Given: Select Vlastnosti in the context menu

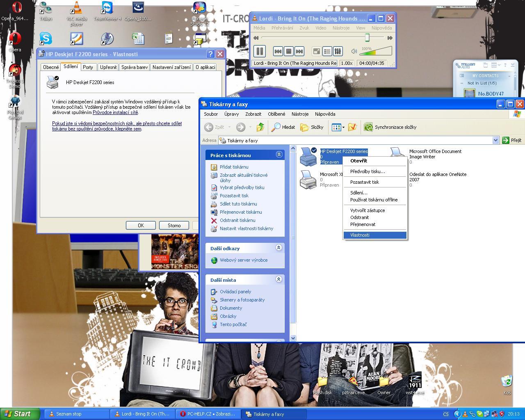Looking at the screenshot, I should (360, 235).
